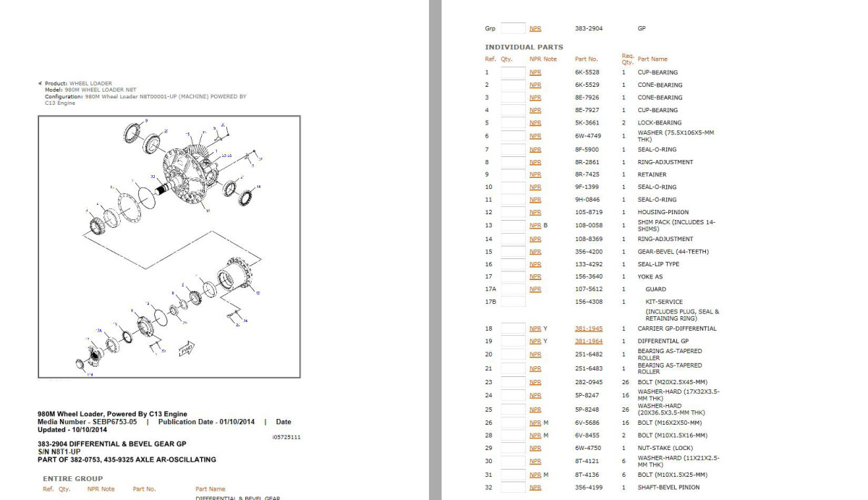This screenshot has width=868, height=500.
Task: Click NPR link for 6V-5686 BOLT
Action: [x=535, y=423]
